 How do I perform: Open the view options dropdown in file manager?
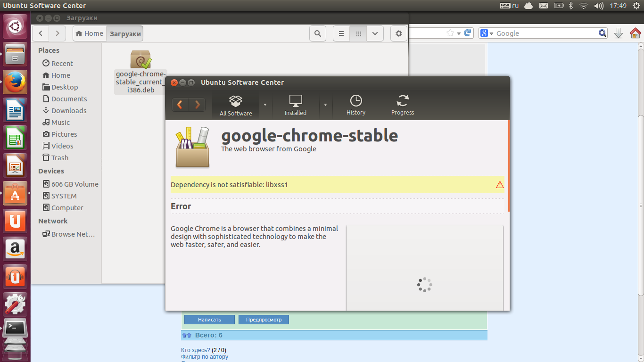[375, 33]
